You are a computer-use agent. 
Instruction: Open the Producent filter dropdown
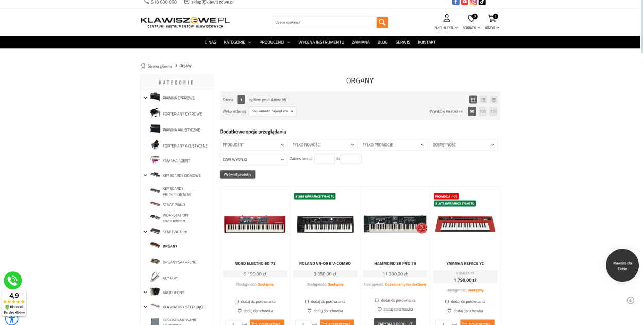(x=253, y=145)
